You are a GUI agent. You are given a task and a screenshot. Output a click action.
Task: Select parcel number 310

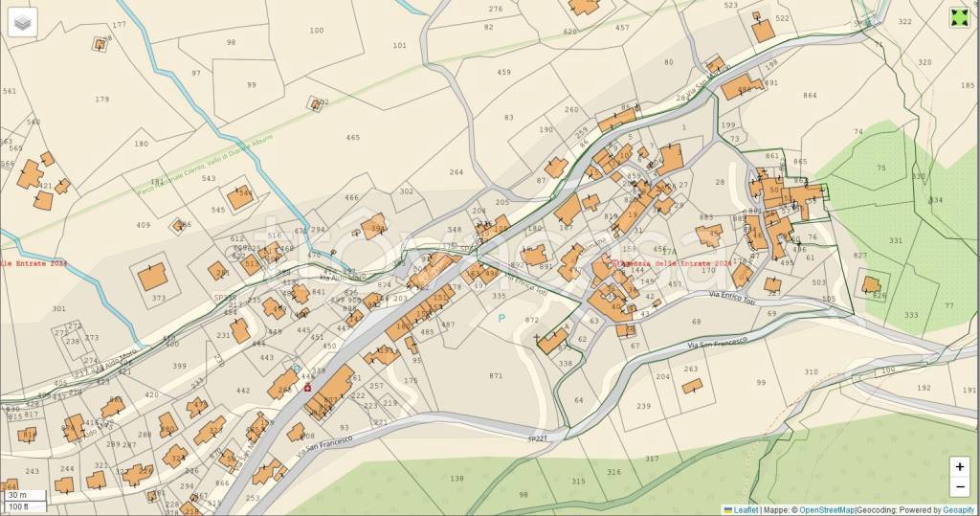click(x=811, y=371)
